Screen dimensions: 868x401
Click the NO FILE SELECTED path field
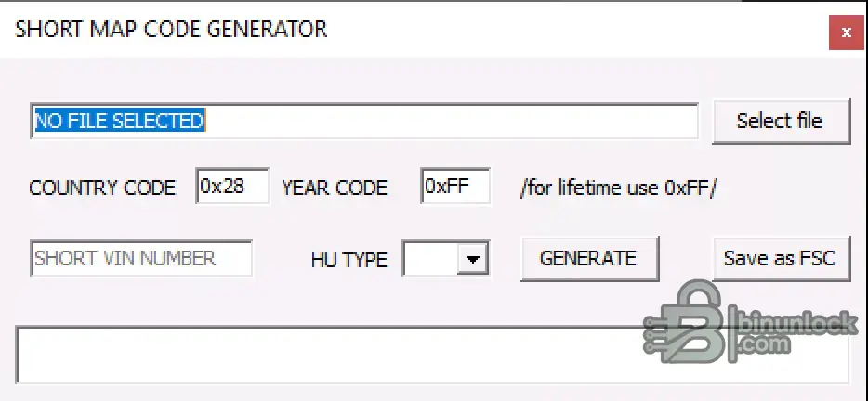(364, 121)
